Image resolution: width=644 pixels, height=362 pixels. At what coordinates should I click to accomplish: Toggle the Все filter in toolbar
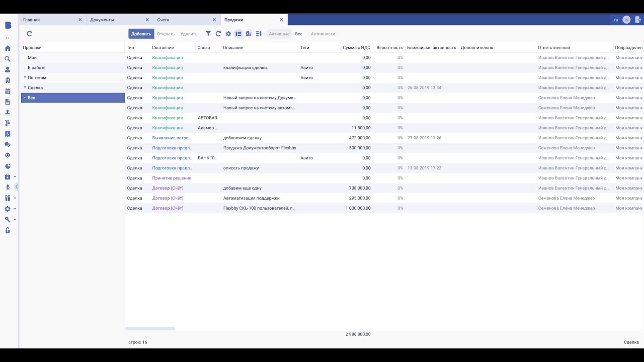pyautogui.click(x=299, y=34)
